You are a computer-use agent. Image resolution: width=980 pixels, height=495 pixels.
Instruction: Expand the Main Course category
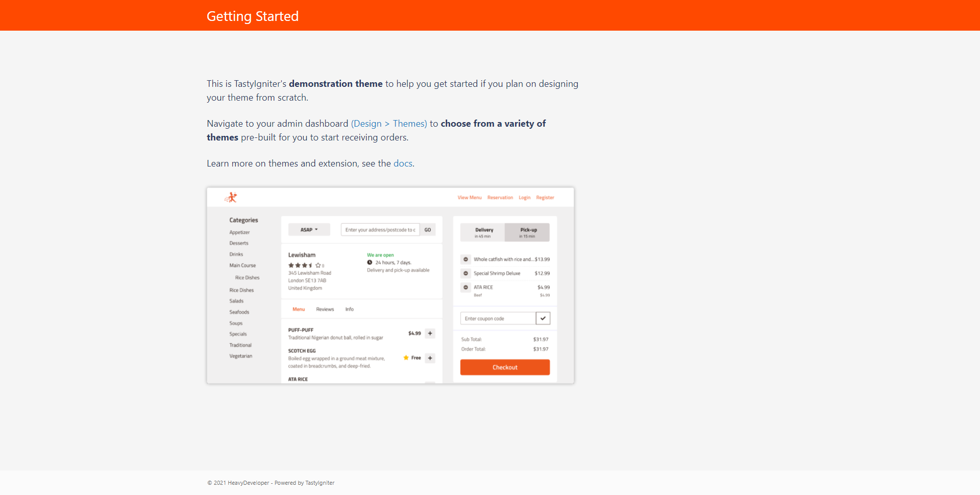[242, 266]
